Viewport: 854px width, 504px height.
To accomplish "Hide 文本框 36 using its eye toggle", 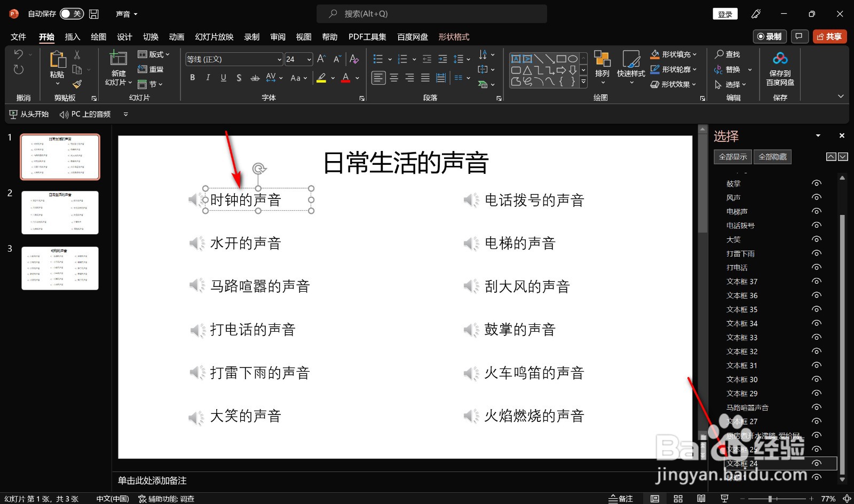I will pos(817,295).
